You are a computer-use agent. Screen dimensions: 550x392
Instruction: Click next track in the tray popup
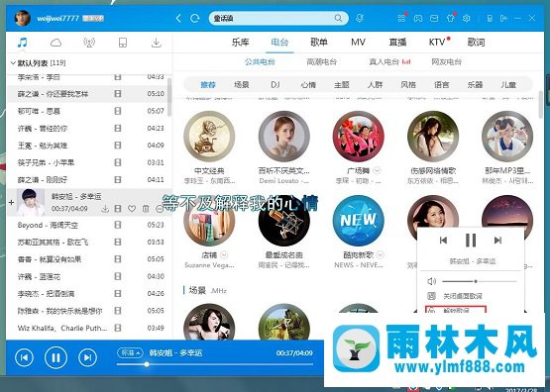click(497, 241)
